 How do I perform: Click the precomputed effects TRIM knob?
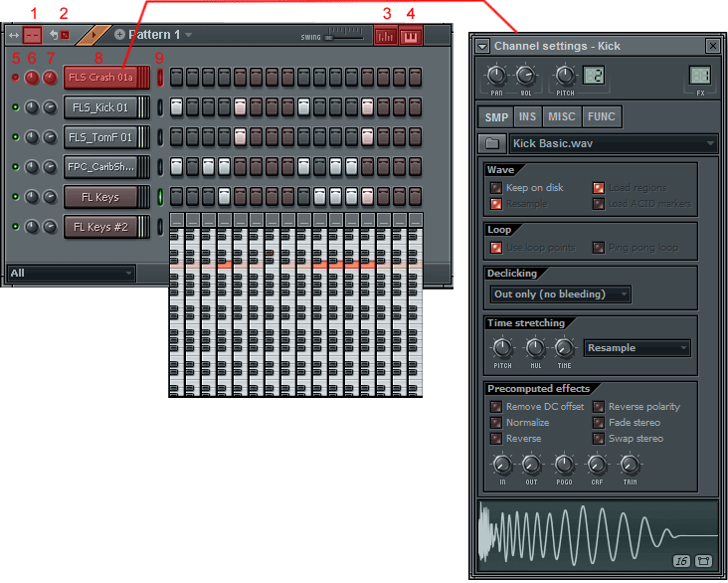(x=630, y=464)
